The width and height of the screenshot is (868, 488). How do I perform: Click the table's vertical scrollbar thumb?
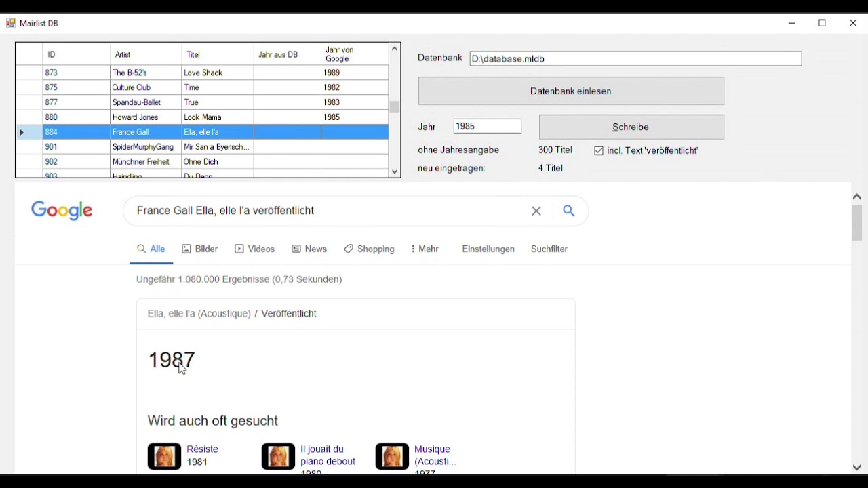[x=395, y=107]
